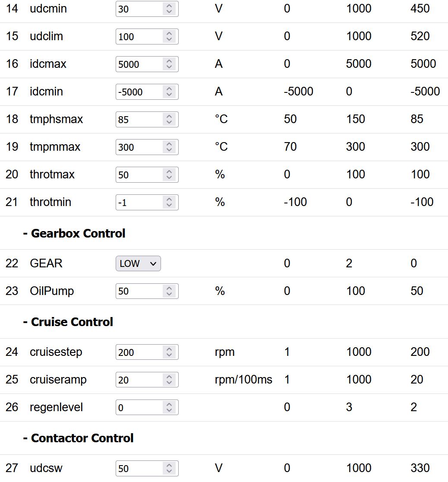Decrement throtmax using the down arrow
448x482 pixels.
pyautogui.click(x=169, y=178)
